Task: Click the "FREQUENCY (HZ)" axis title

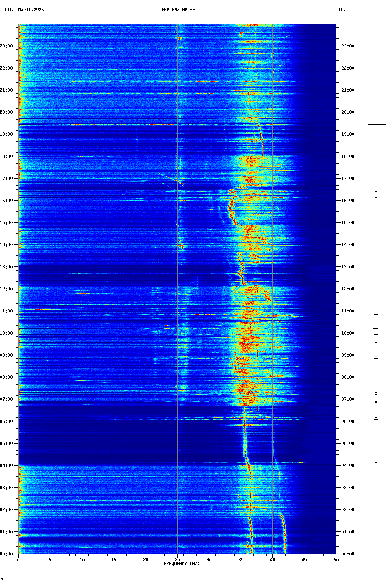Action: point(181,564)
